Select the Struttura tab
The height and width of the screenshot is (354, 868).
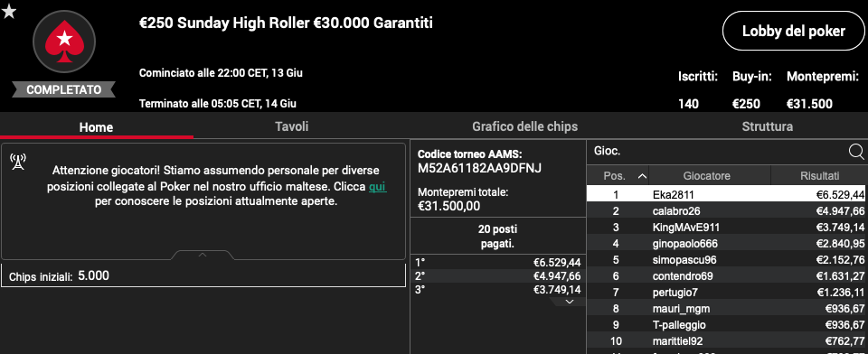pyautogui.click(x=768, y=126)
